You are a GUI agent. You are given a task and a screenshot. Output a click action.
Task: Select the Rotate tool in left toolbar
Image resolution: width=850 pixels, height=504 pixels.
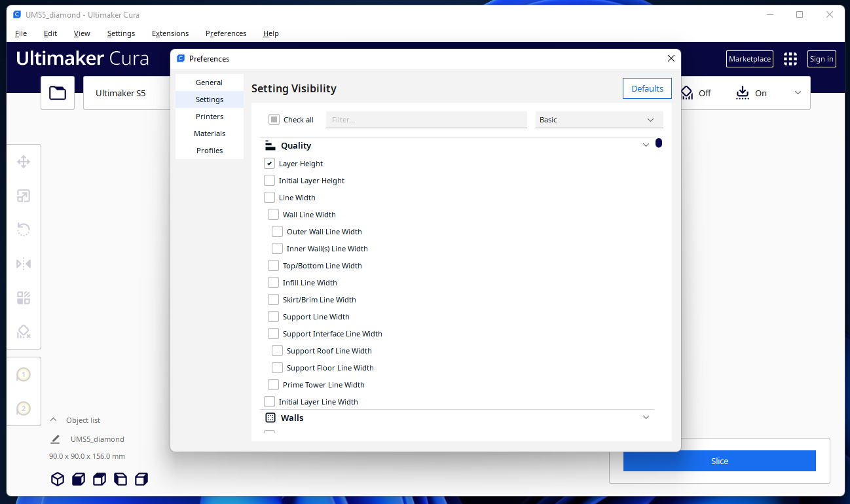click(x=24, y=229)
